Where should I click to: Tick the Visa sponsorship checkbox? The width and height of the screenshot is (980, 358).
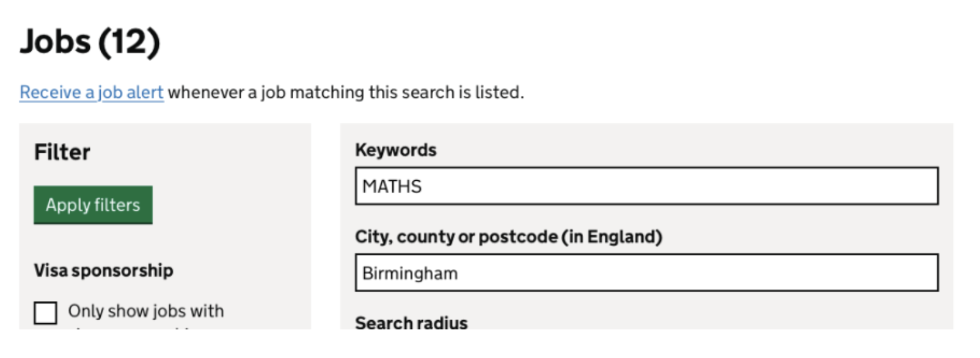pyautogui.click(x=45, y=312)
